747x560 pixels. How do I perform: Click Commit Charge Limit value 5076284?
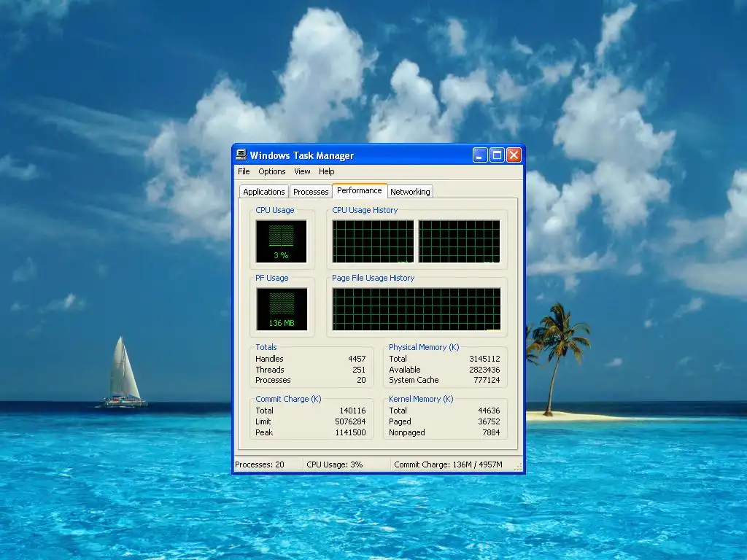tap(350, 421)
